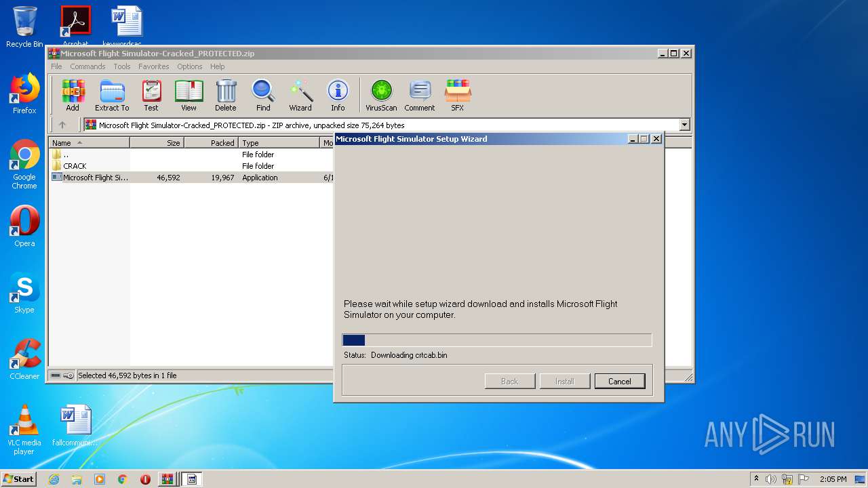Click the Start button

pyautogui.click(x=18, y=479)
